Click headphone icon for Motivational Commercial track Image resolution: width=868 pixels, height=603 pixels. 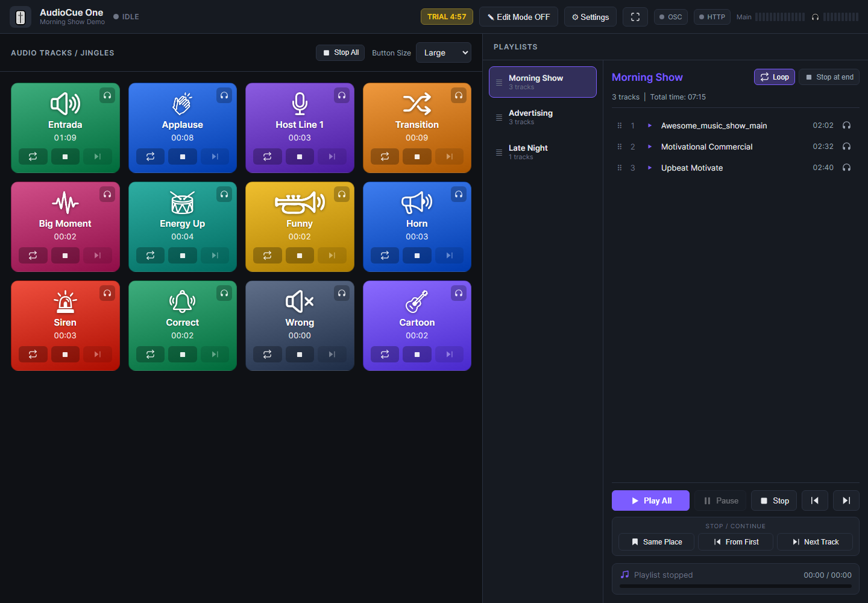click(846, 147)
